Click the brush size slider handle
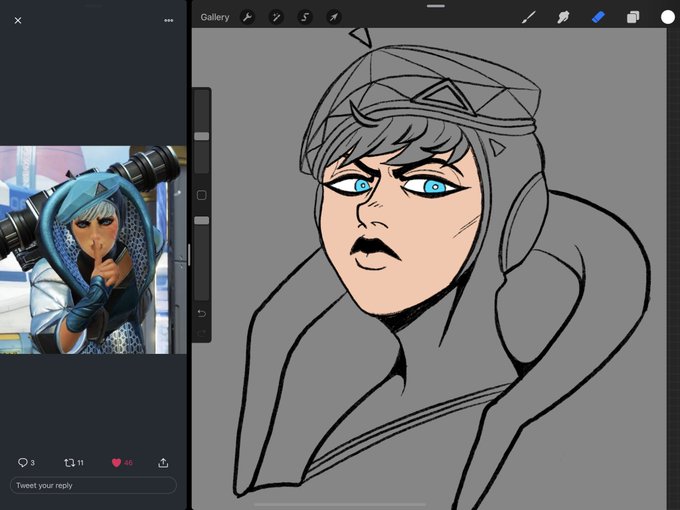 [202, 136]
